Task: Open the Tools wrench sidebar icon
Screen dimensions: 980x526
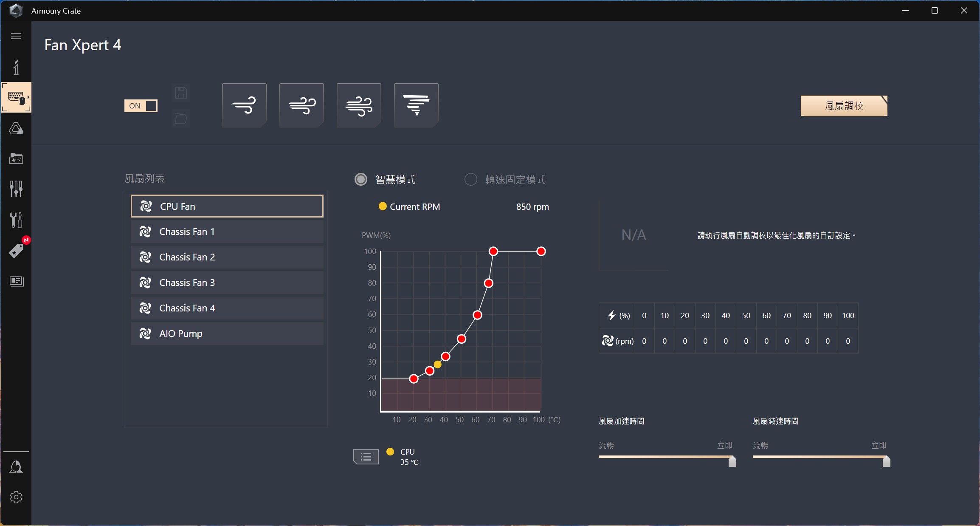Action: (x=16, y=220)
